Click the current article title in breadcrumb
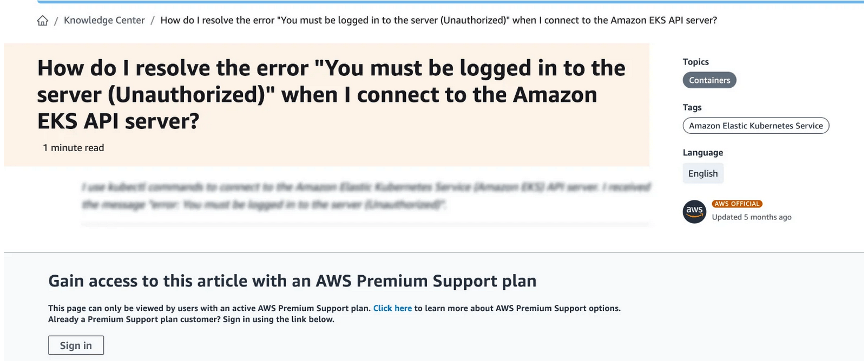The height and width of the screenshot is (364, 868). pos(438,21)
